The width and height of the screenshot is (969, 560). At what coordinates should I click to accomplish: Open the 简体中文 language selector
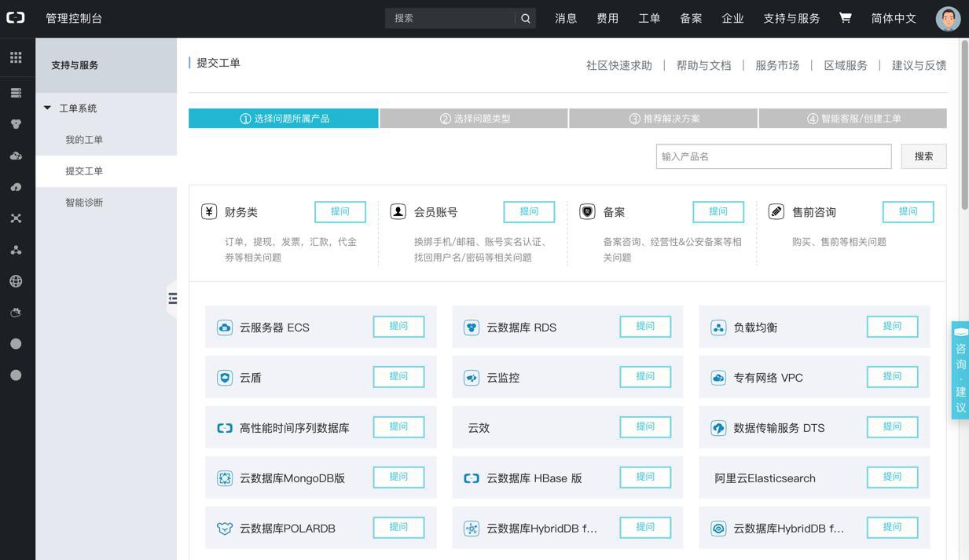pos(894,18)
